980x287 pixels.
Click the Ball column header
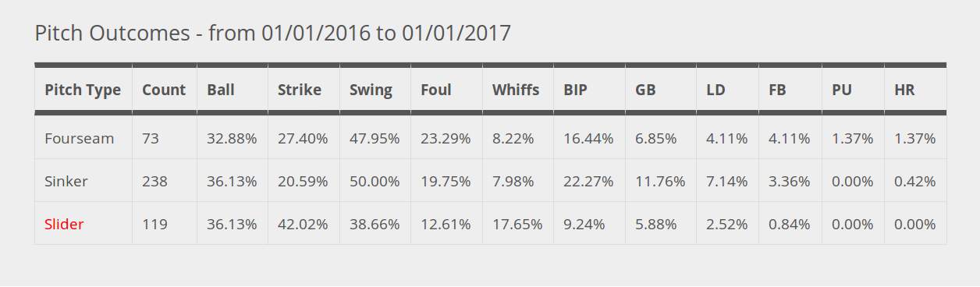(x=220, y=90)
